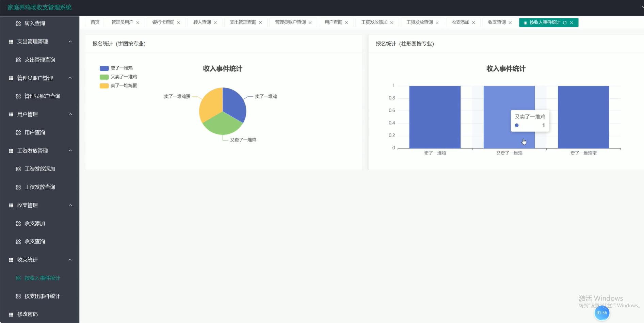Screen dimensions: 644x323
Task: Click the grid icon beside 支出管理管理
Action: 11,42
